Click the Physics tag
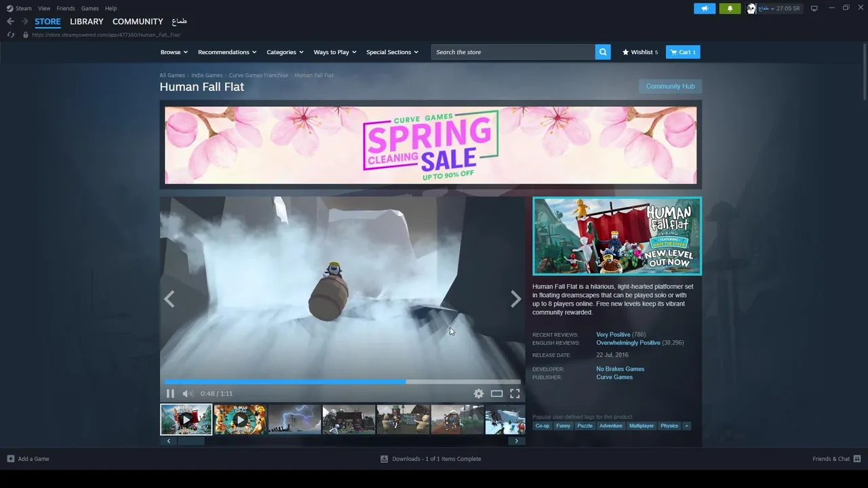 pyautogui.click(x=669, y=426)
